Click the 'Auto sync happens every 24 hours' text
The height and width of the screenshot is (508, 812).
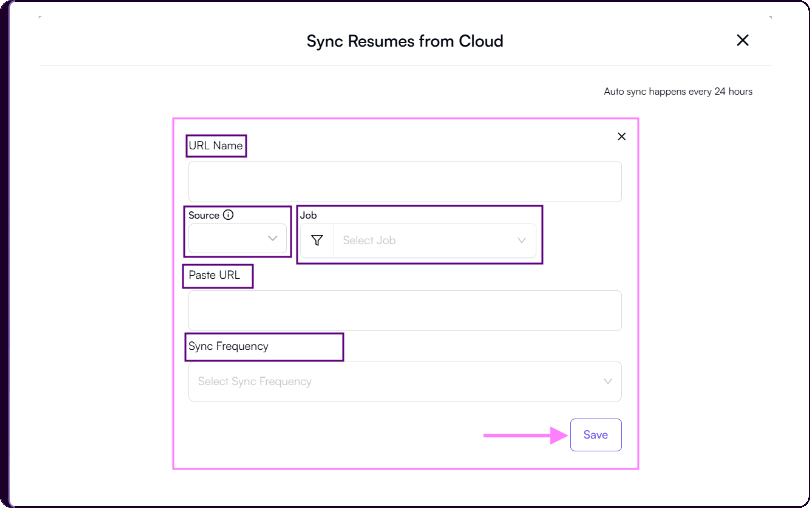pyautogui.click(x=678, y=91)
